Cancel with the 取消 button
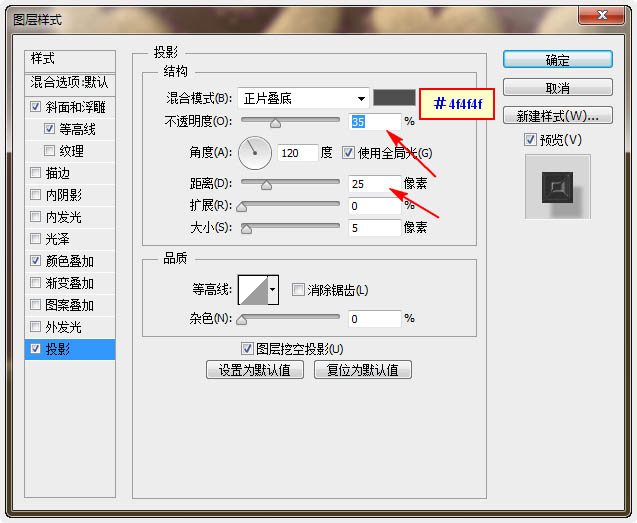This screenshot has width=637, height=523. coord(557,87)
